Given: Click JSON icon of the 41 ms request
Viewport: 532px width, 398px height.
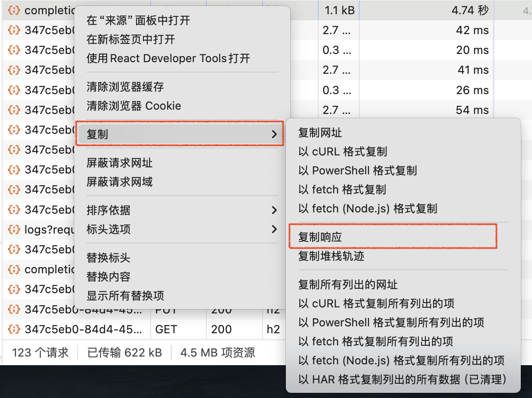Looking at the screenshot, I should [14, 70].
